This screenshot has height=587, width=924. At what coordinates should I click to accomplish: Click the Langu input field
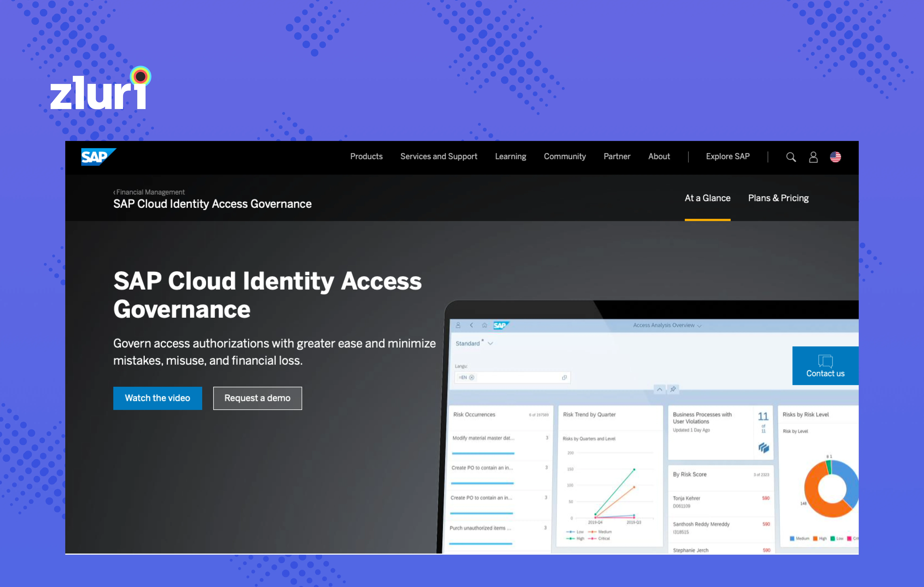point(513,377)
